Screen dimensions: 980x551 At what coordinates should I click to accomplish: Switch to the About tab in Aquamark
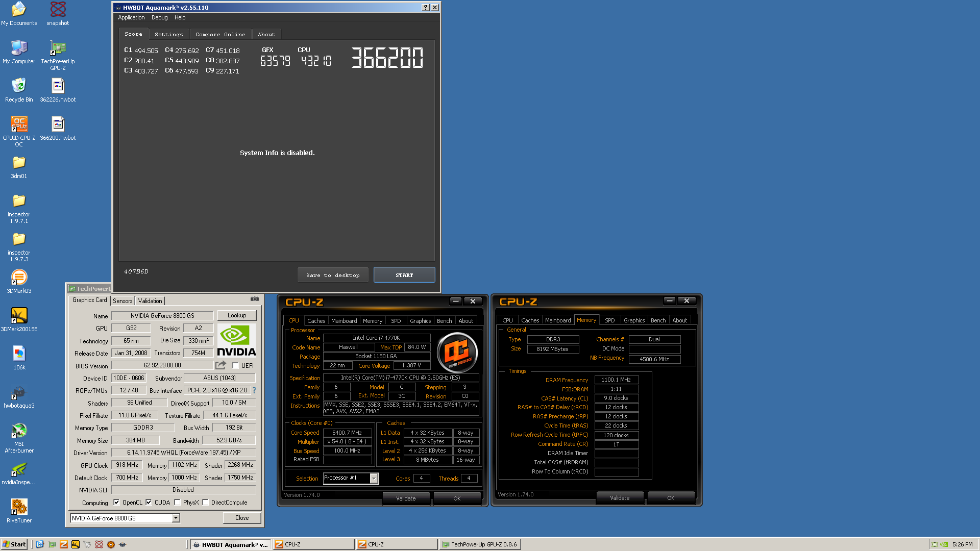[x=266, y=34]
